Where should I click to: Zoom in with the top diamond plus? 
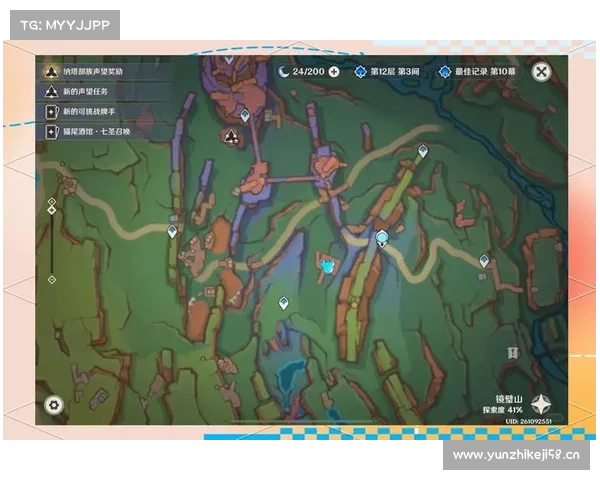click(x=52, y=201)
